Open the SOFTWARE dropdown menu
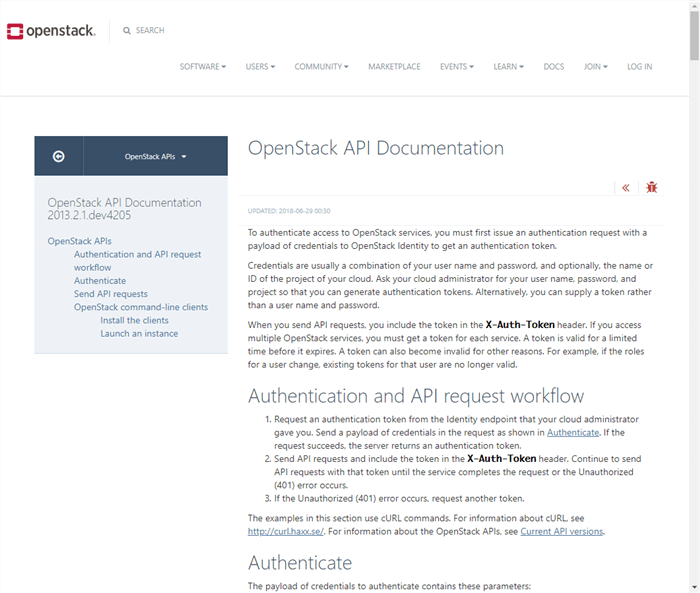The height and width of the screenshot is (593, 700). [x=203, y=67]
